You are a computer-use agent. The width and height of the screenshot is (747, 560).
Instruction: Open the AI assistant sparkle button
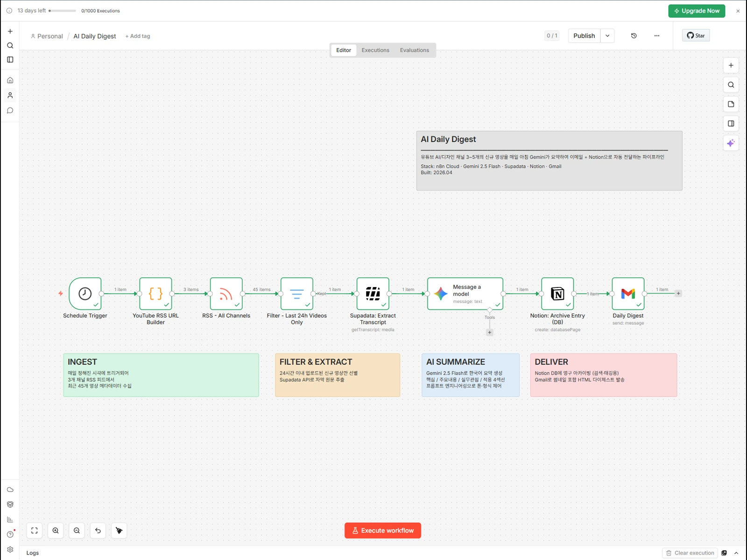point(731,143)
